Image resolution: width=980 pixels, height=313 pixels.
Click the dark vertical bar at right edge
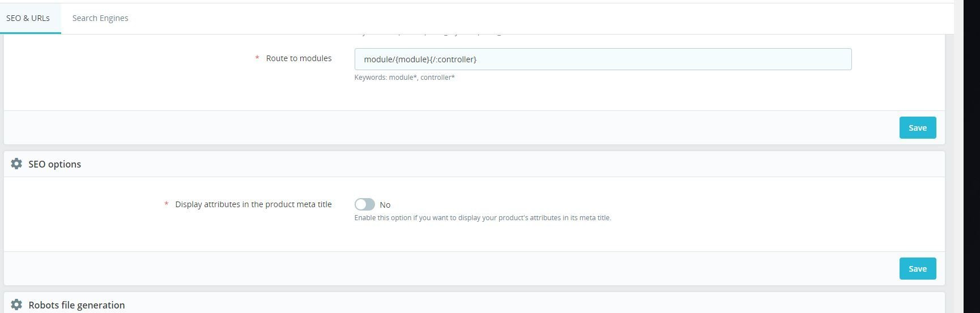972,156
